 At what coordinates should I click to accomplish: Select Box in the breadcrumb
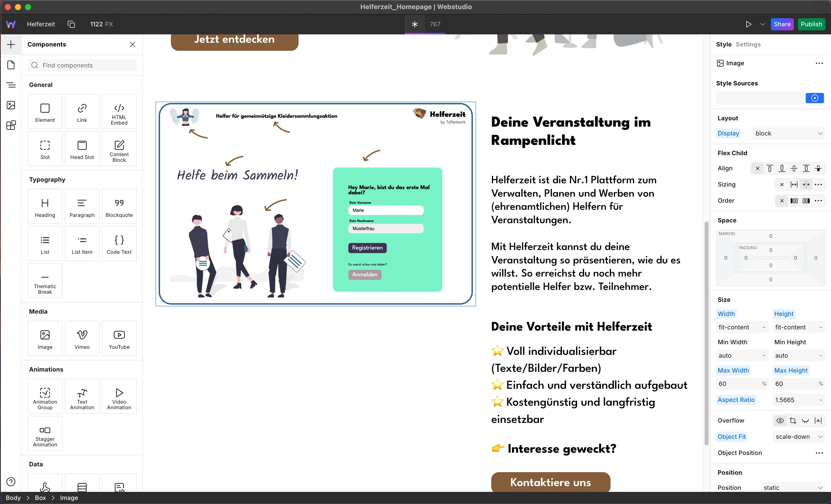click(40, 498)
